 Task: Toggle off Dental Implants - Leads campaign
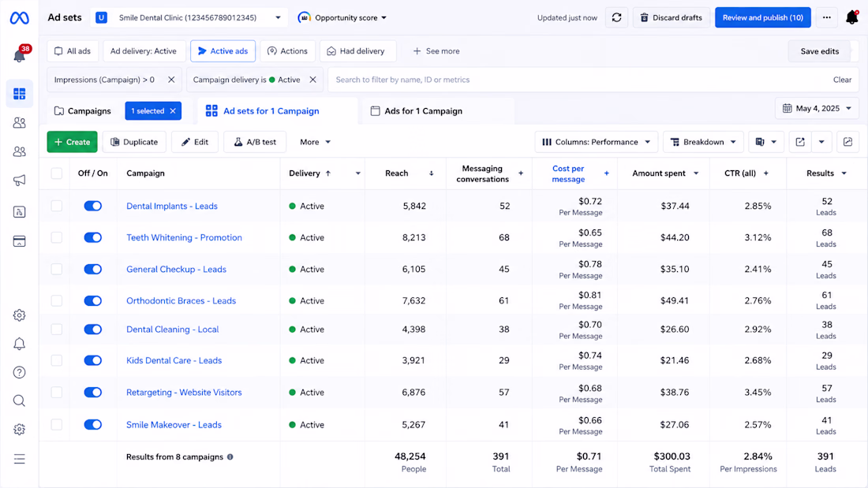[93, 206]
